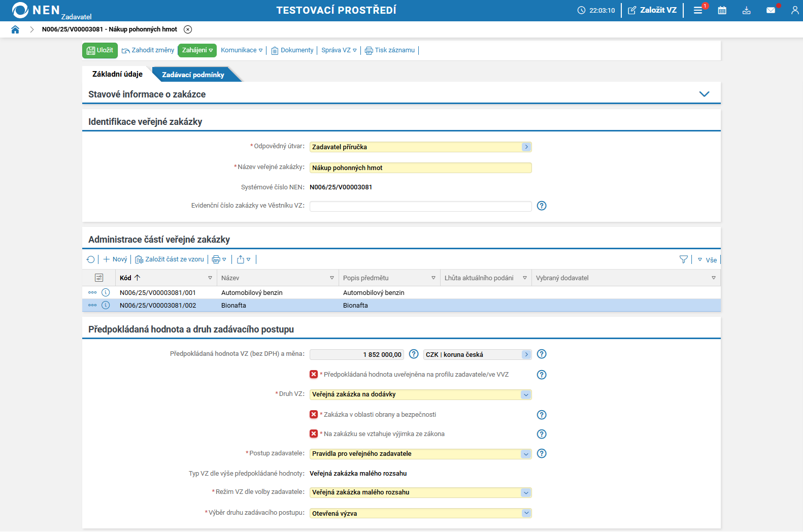803x532 pixels.
Task: Click the Název veřejné zakázky input field
Action: [420, 168]
